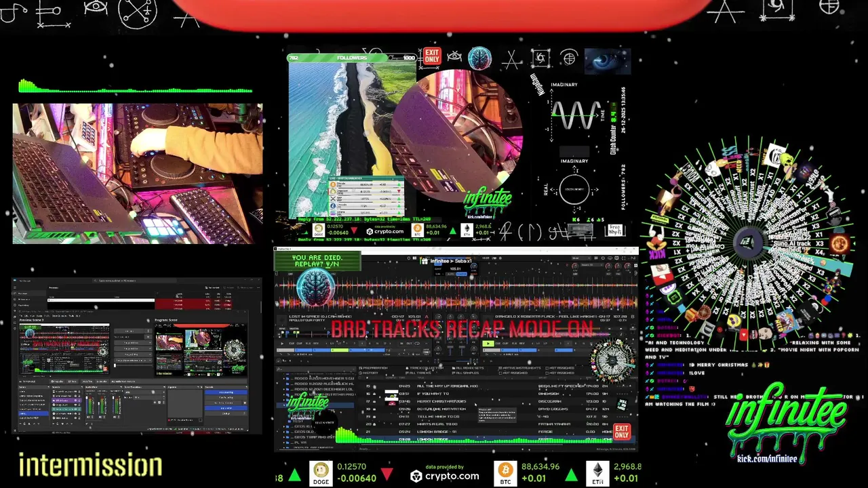Expand ADDED 12.2021 DECEMBER folder arrow
The height and width of the screenshot is (488, 868).
coord(284,389)
